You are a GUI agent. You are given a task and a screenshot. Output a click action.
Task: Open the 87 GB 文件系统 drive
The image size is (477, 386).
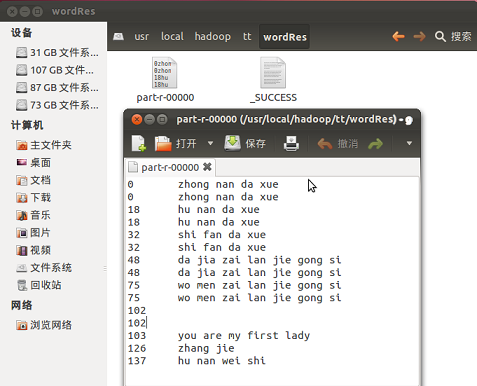pyautogui.click(x=57, y=87)
